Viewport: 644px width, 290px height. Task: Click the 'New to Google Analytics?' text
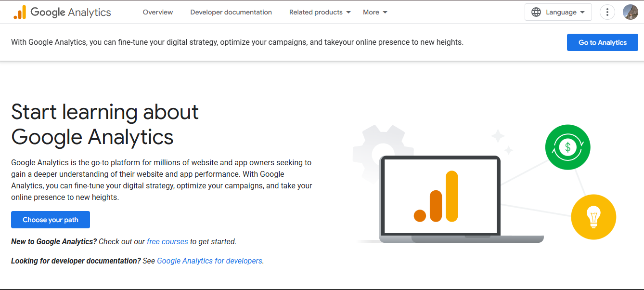54,241
